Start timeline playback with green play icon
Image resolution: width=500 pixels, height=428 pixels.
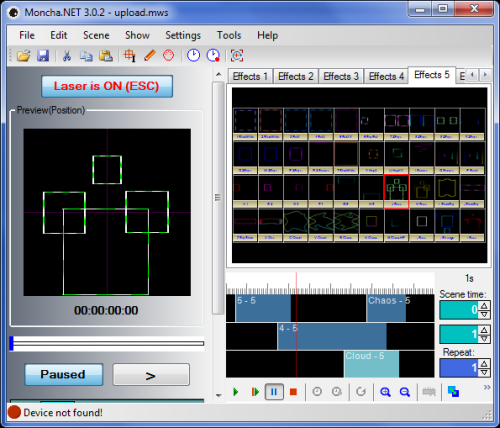pos(236,392)
